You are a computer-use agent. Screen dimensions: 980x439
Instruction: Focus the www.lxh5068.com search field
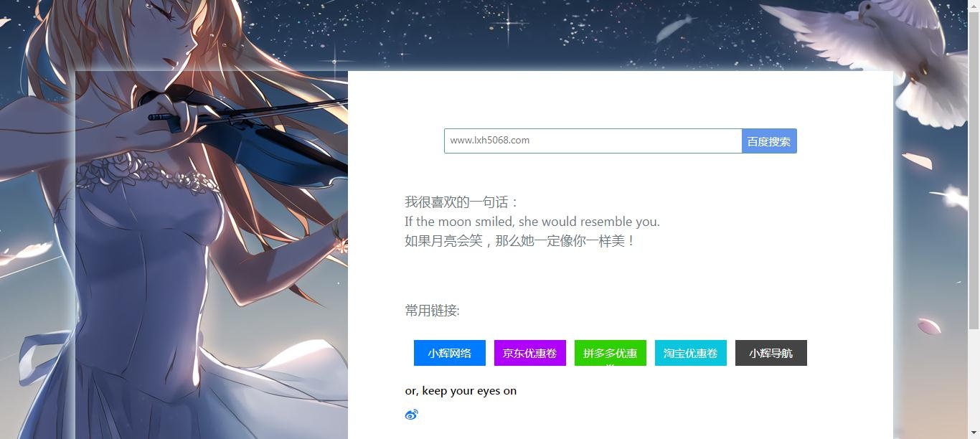click(593, 141)
